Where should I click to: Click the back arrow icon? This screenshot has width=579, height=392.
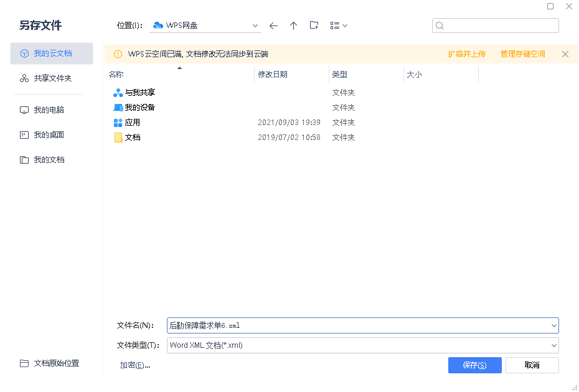click(273, 26)
